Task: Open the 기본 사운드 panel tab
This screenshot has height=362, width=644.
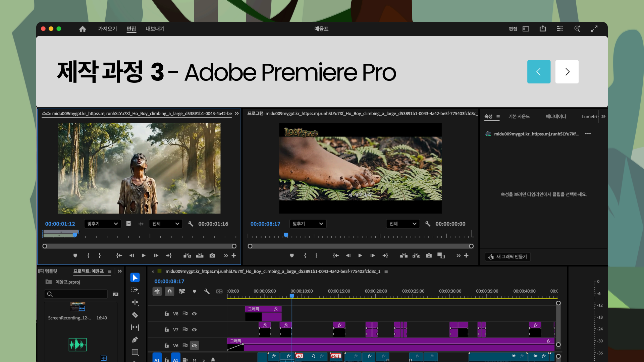Action: coord(519,116)
